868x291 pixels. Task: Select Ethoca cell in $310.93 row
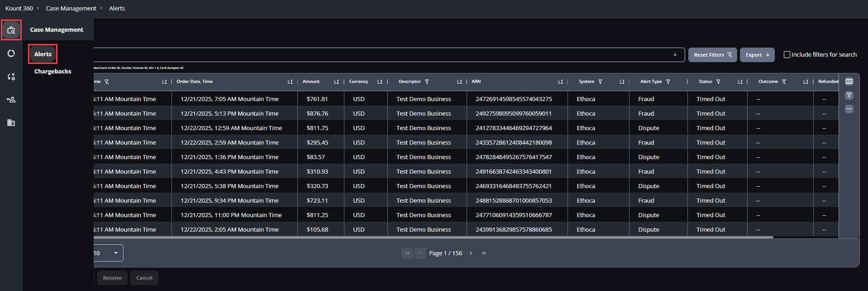point(586,172)
